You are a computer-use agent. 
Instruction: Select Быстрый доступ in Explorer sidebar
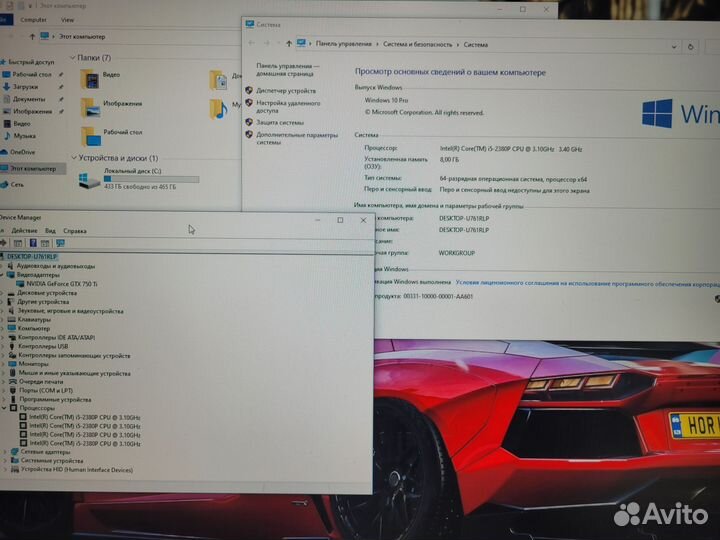[x=28, y=62]
